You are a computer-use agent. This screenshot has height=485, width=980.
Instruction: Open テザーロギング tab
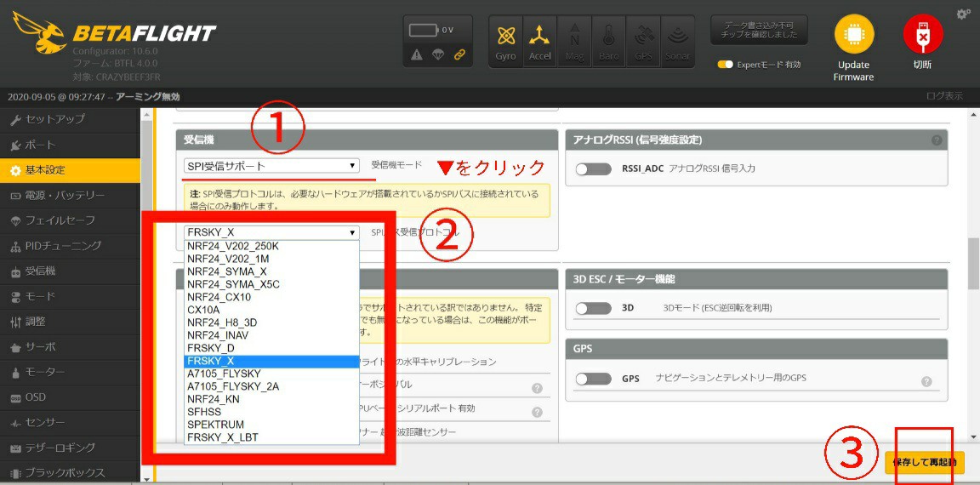pos(70,448)
